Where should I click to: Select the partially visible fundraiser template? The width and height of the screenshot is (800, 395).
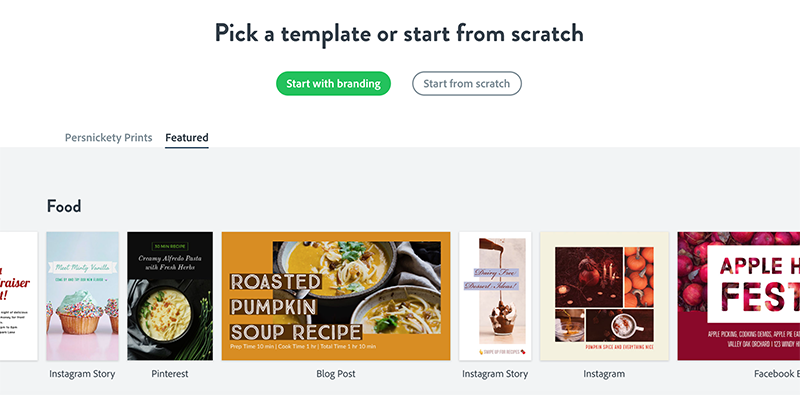[x=18, y=296]
